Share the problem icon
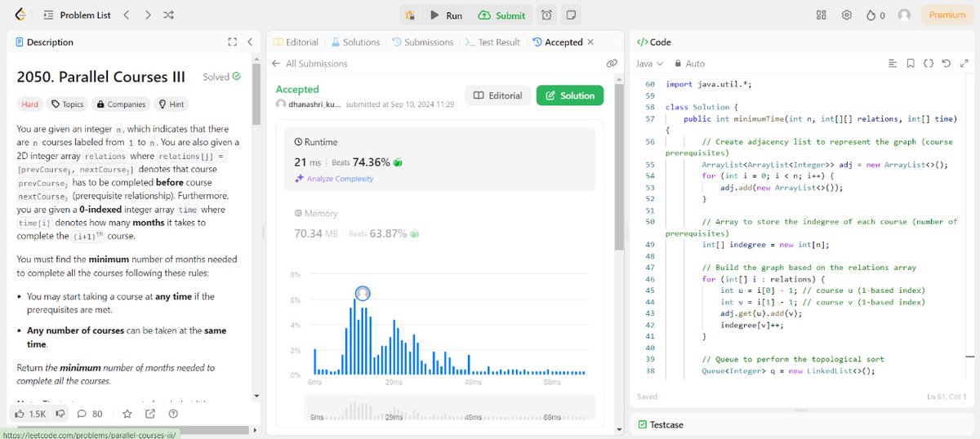The height and width of the screenshot is (439, 980). click(149, 414)
